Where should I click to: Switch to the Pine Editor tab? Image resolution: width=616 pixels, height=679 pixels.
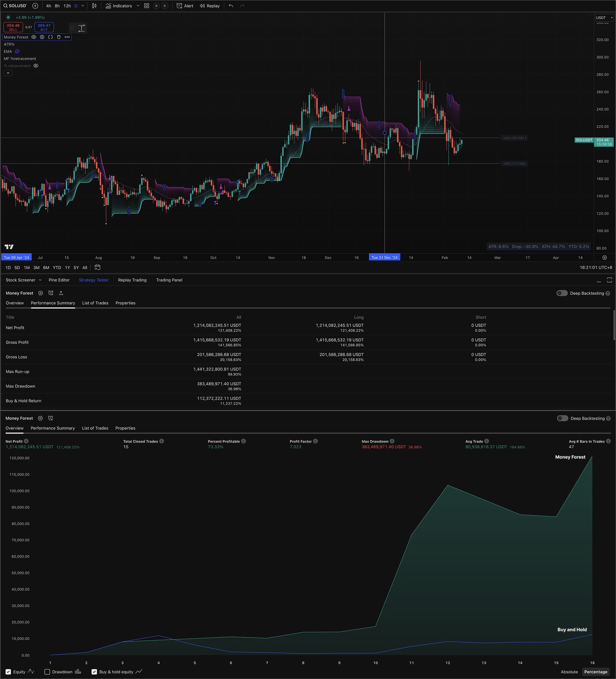click(x=59, y=280)
